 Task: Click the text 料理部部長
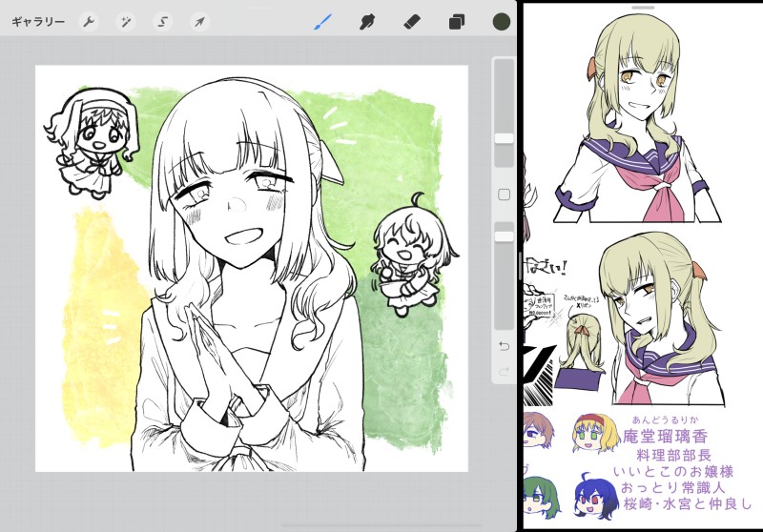(674, 456)
